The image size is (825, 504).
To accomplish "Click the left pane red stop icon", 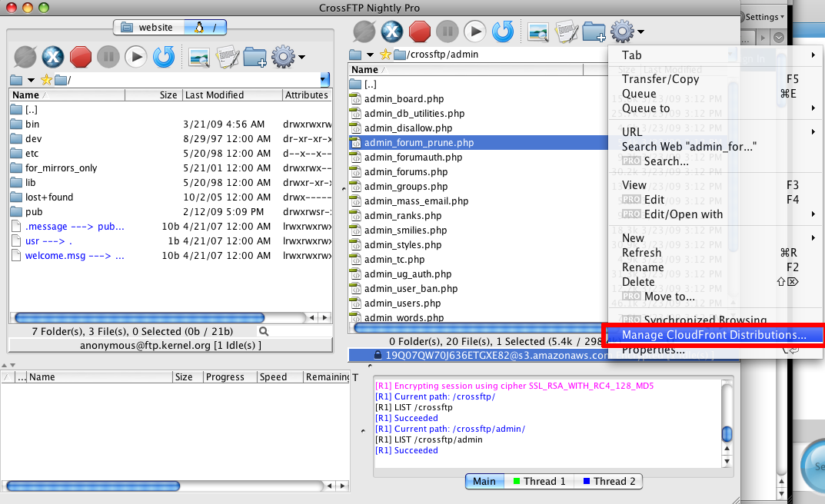I will tap(81, 57).
